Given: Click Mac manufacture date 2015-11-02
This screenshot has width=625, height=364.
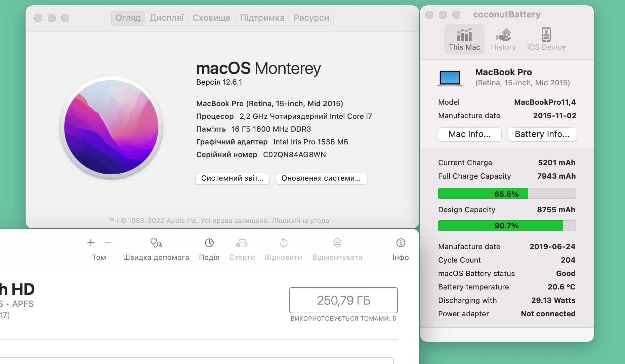Looking at the screenshot, I should click(x=554, y=116).
